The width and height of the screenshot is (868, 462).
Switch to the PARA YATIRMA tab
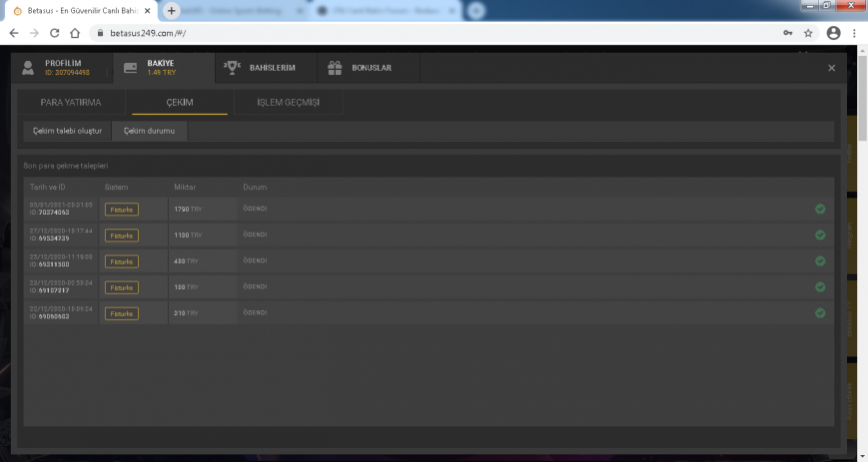[x=71, y=103]
